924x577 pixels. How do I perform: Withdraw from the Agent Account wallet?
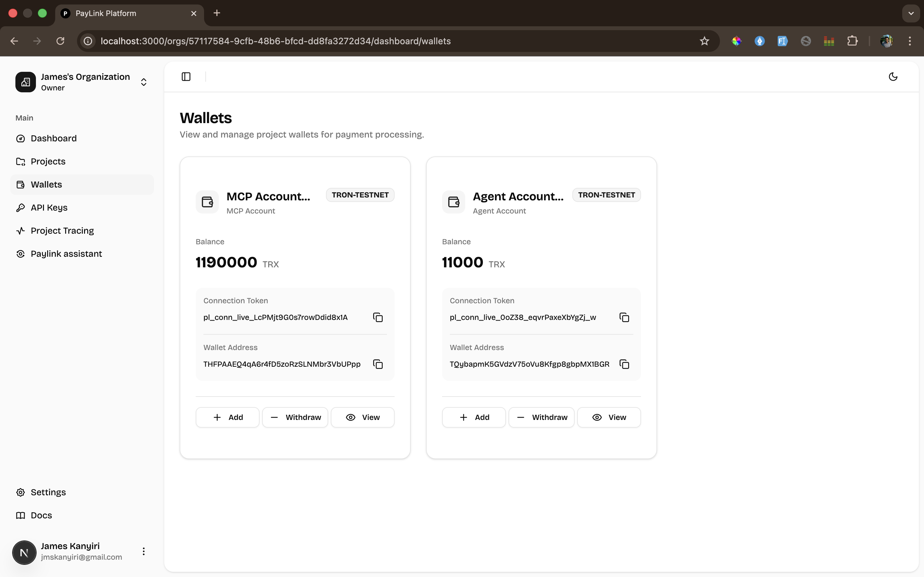[x=541, y=417]
